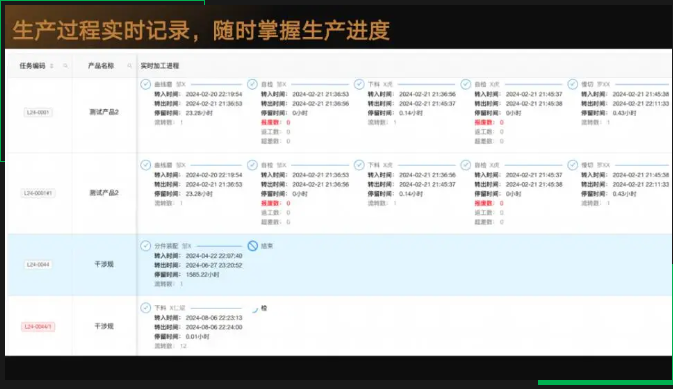Click the 产品名称 column header
This screenshot has height=389, width=673.
click(101, 66)
